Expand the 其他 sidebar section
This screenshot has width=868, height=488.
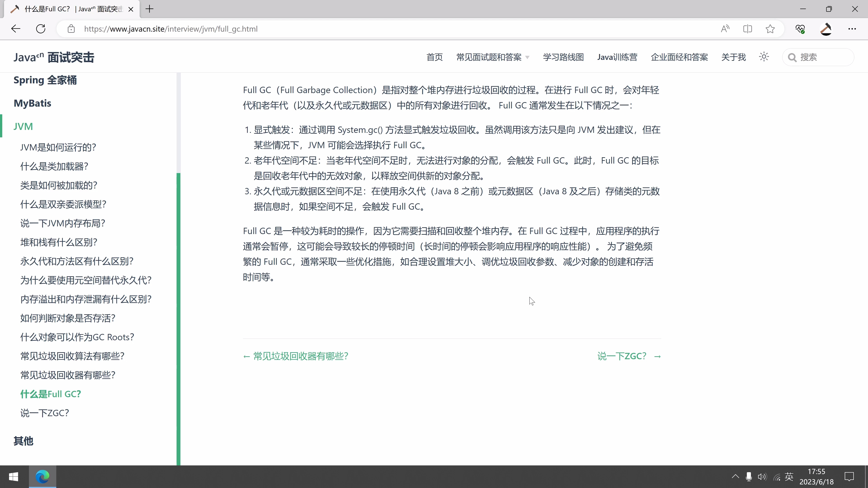point(23,441)
